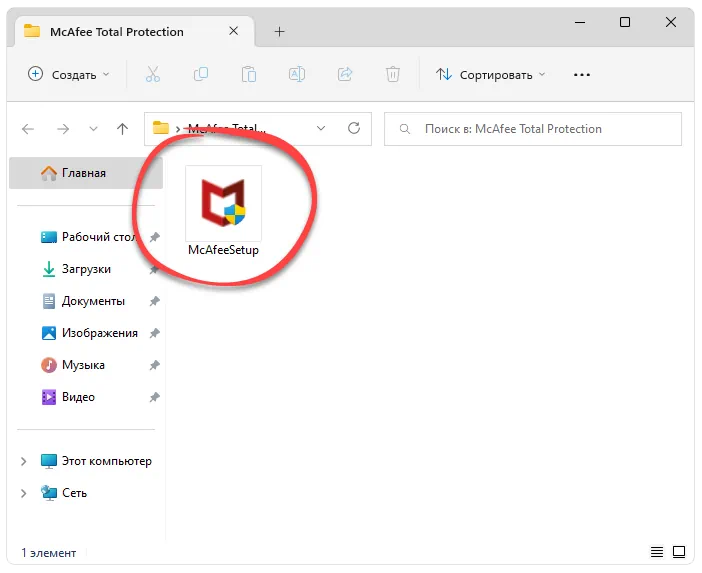Select Этот компьютер in navigation pane
702x573 pixels.
pyautogui.click(x=96, y=461)
